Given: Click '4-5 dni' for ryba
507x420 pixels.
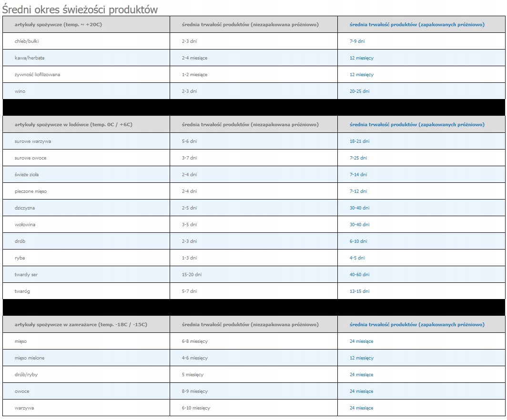Looking at the screenshot, I should click(x=357, y=258).
